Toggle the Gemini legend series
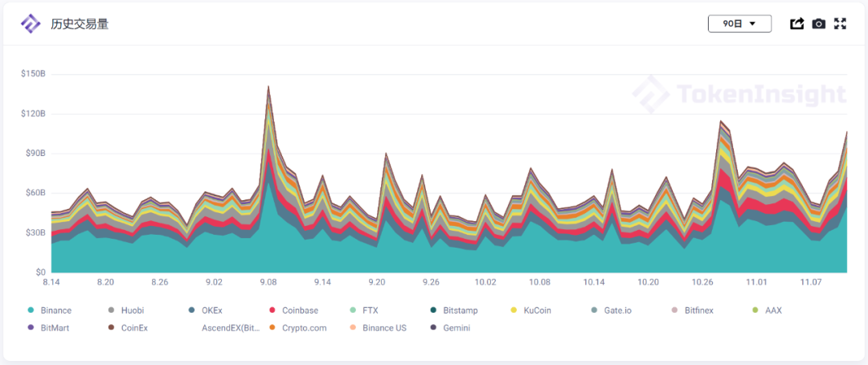Viewport: 868px width, 365px height. (449, 328)
